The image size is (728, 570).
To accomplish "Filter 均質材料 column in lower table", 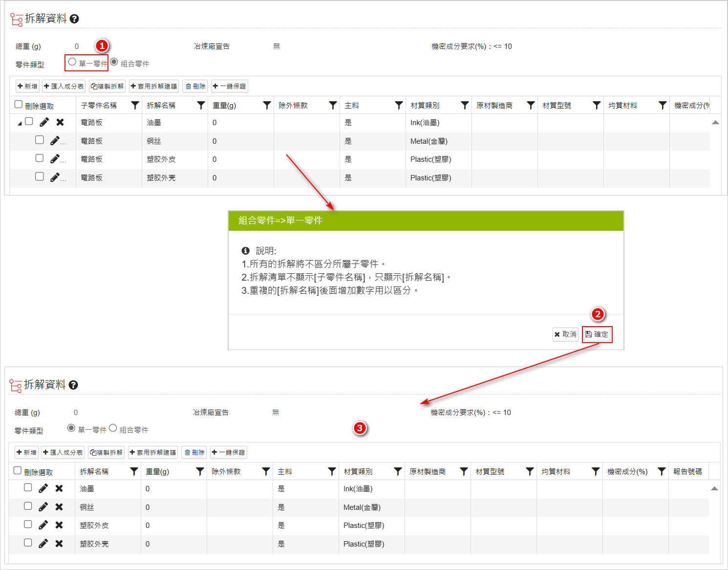I will [596, 471].
